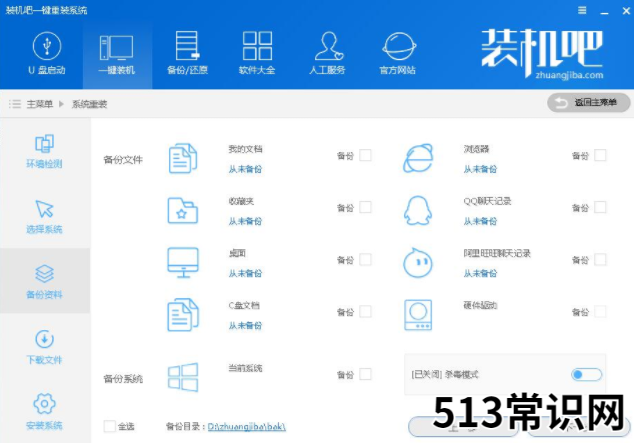This screenshot has width=634, height=443.
Task: Select the 一键装机 computer icon
Action: pyautogui.click(x=116, y=48)
